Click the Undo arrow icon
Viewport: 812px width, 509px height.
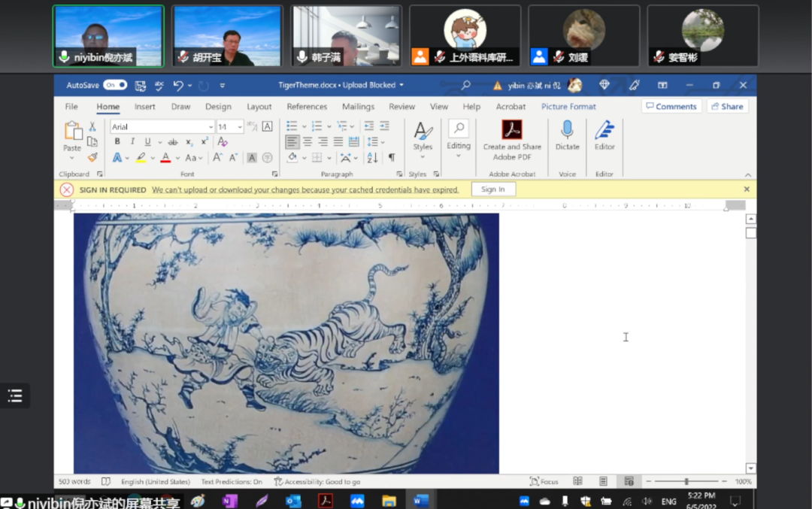[177, 86]
